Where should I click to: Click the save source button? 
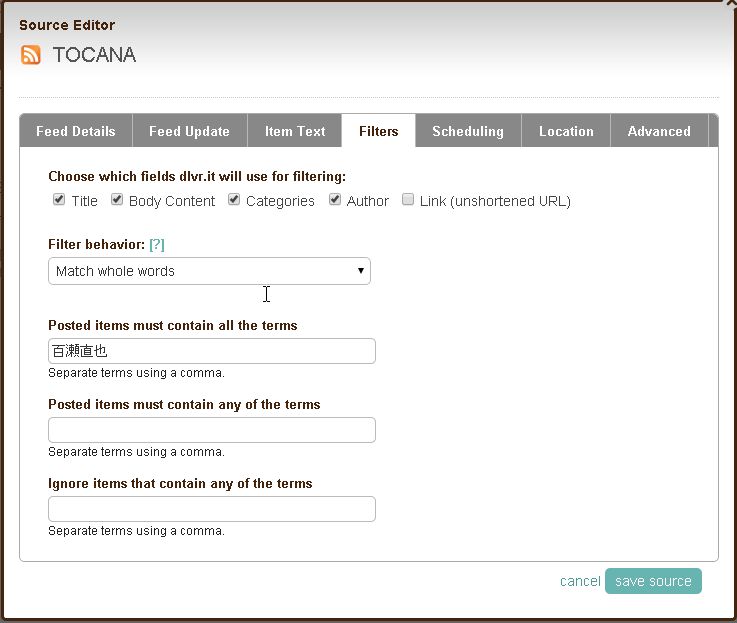click(x=653, y=581)
